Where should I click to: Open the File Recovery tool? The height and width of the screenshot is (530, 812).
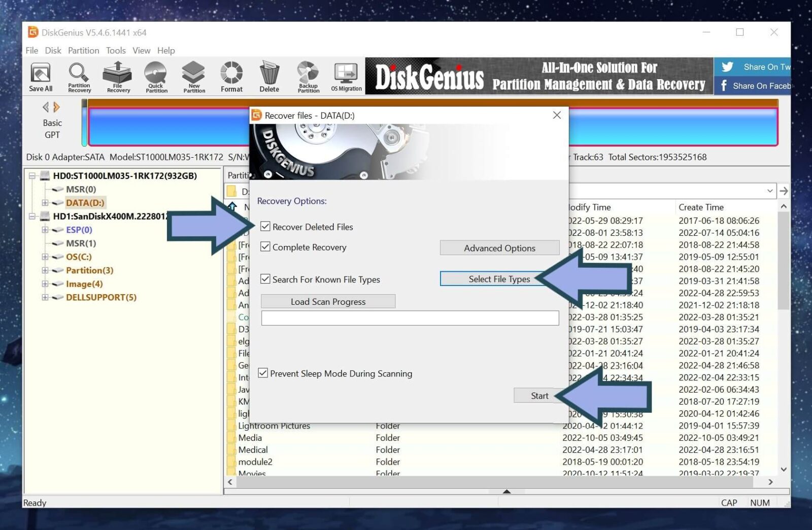117,76
